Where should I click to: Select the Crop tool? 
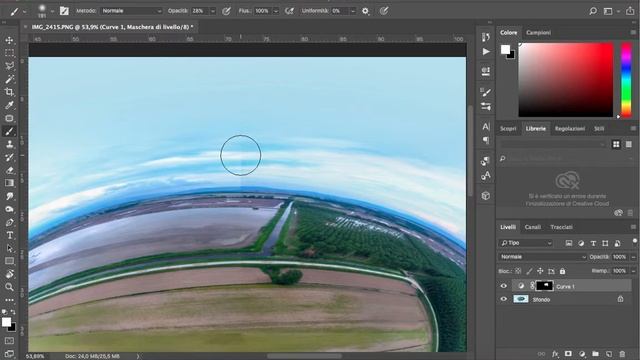[x=9, y=92]
